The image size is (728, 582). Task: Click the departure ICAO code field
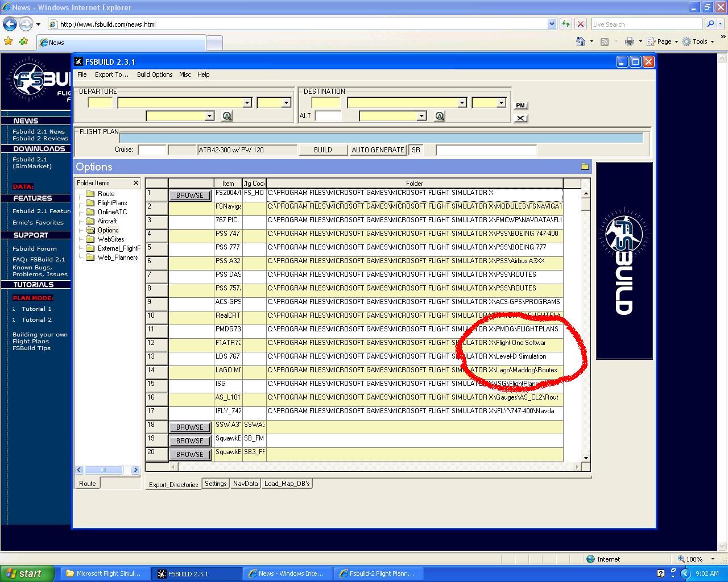[100, 103]
